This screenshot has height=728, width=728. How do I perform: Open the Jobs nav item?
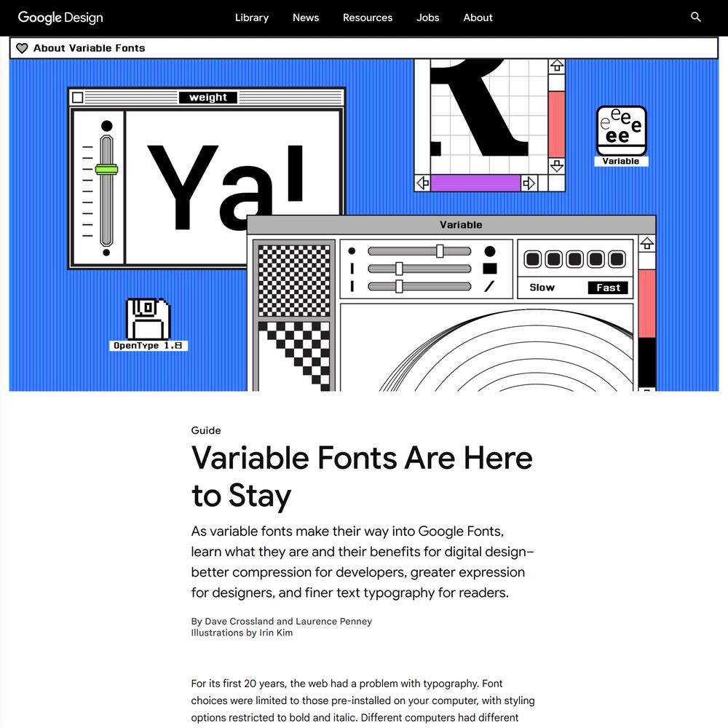pyautogui.click(x=427, y=17)
